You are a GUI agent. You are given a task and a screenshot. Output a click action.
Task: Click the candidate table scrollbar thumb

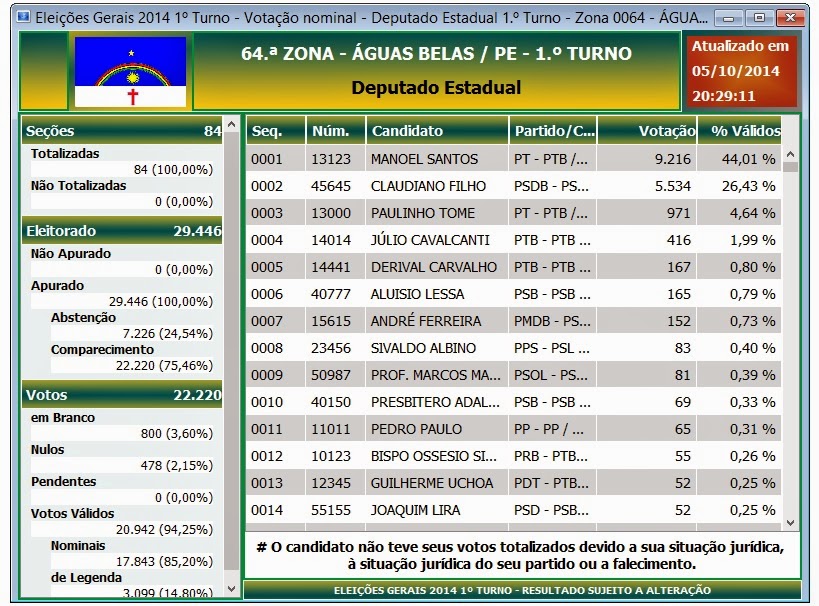pos(790,167)
